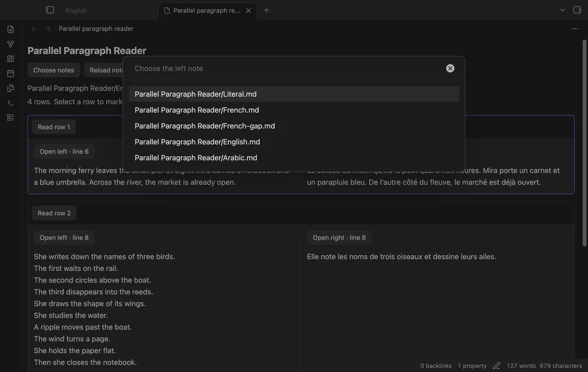Add a new tab with plus icon

point(267,10)
